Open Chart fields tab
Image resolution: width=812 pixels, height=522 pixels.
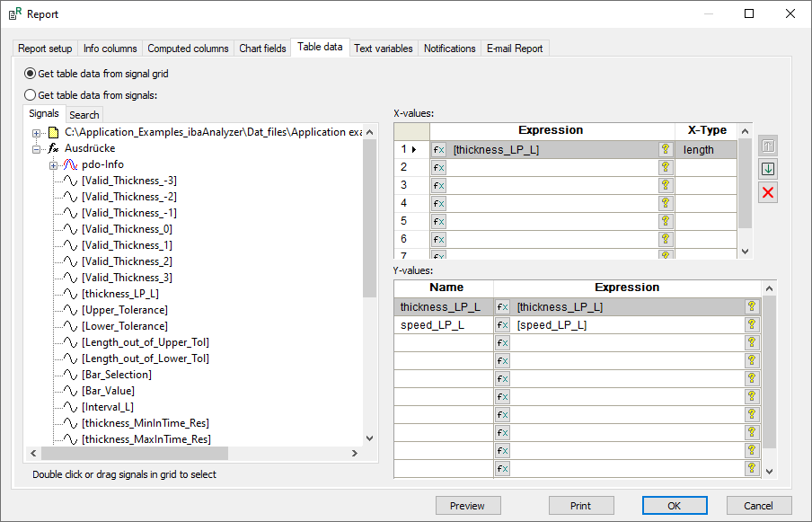point(262,49)
